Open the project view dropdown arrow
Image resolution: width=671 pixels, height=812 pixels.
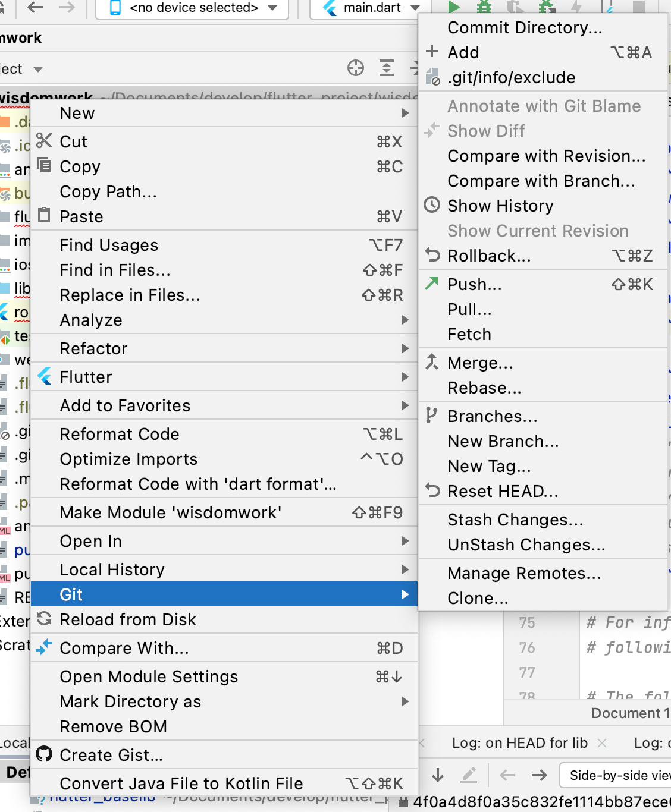click(38, 70)
